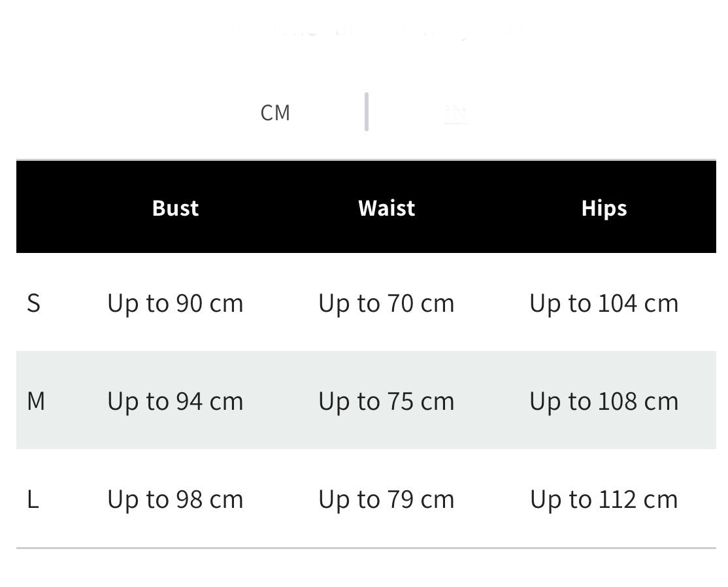Click the L waist value 79 cm

[386, 501]
